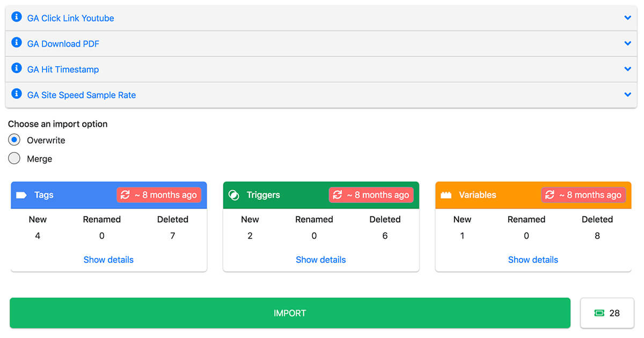
Task: Open GA Site Speed Sample Rate link
Action: click(x=82, y=95)
